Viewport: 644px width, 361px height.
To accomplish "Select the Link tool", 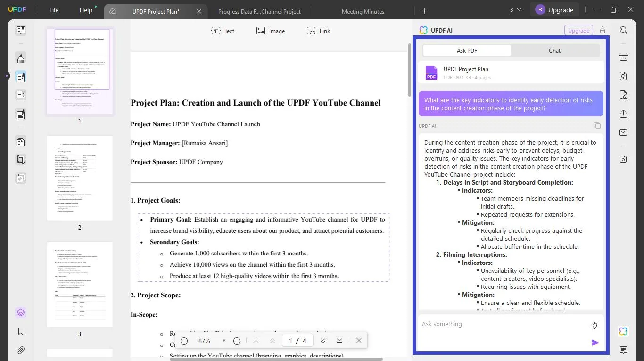I will click(318, 31).
